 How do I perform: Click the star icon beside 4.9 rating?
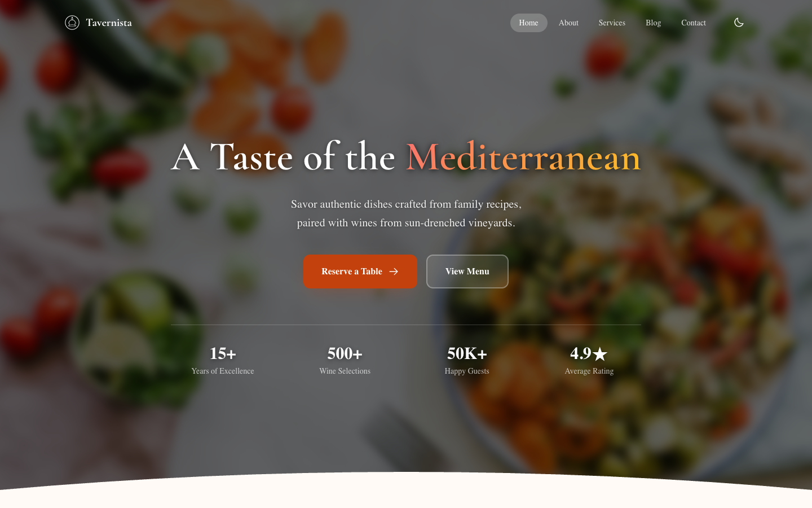(x=600, y=354)
